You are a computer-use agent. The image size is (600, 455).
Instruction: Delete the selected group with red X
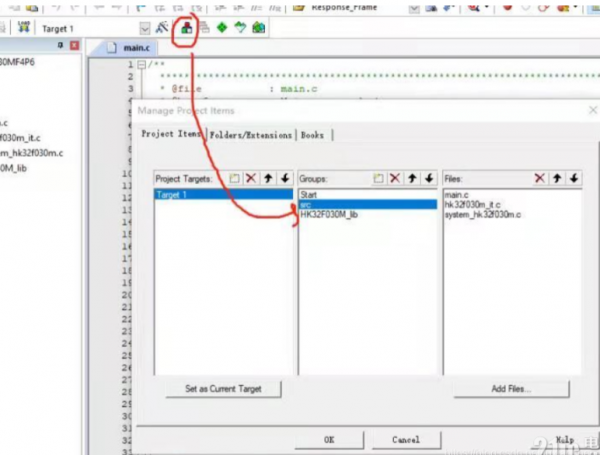pos(395,177)
